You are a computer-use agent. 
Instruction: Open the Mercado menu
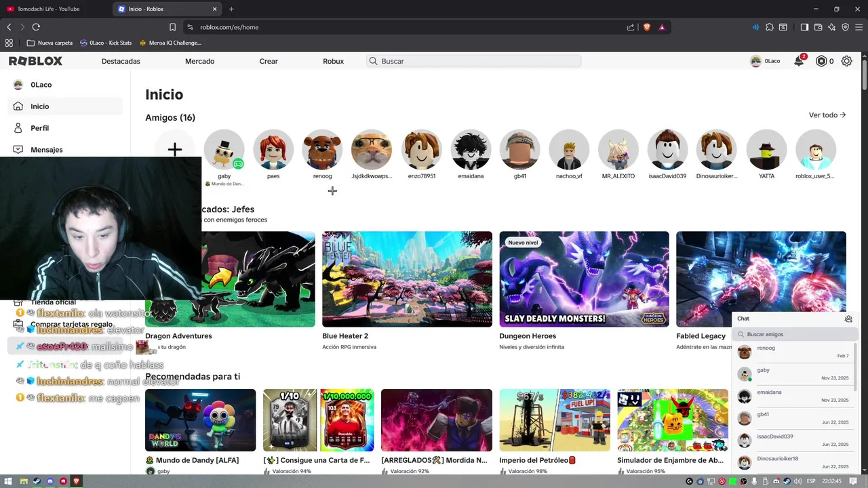tap(199, 61)
